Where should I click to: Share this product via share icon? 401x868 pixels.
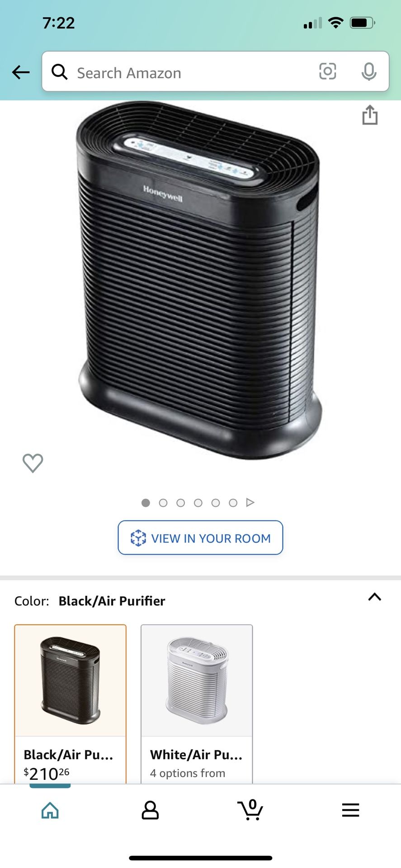370,115
